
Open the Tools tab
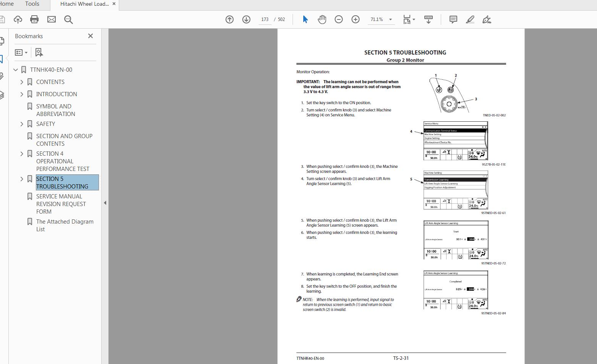tap(32, 4)
